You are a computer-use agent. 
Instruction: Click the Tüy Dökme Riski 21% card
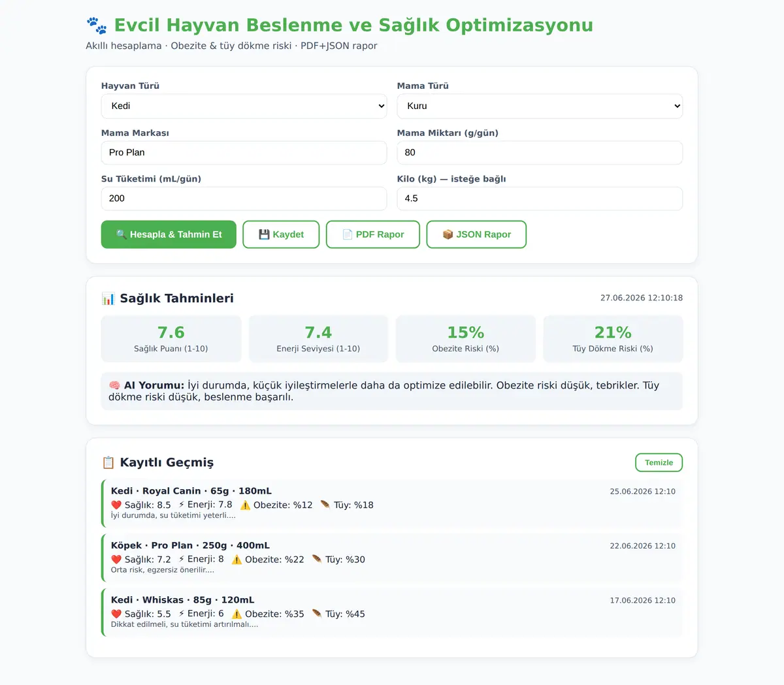coord(613,339)
